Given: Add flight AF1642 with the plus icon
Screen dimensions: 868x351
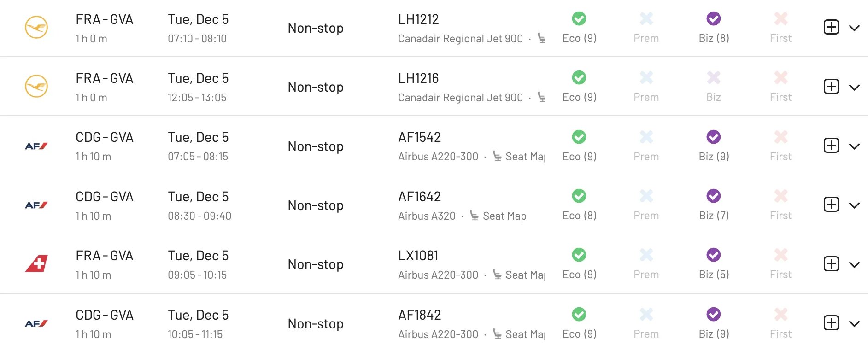Looking at the screenshot, I should pyautogui.click(x=831, y=205).
